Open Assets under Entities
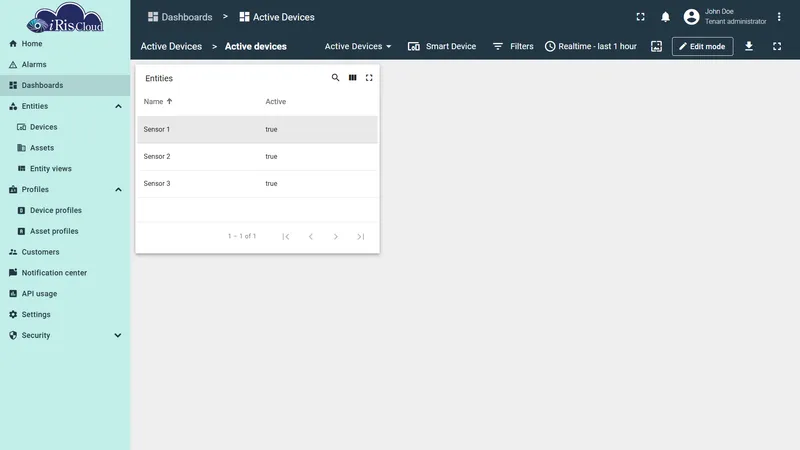Image resolution: width=800 pixels, height=450 pixels. click(65, 148)
